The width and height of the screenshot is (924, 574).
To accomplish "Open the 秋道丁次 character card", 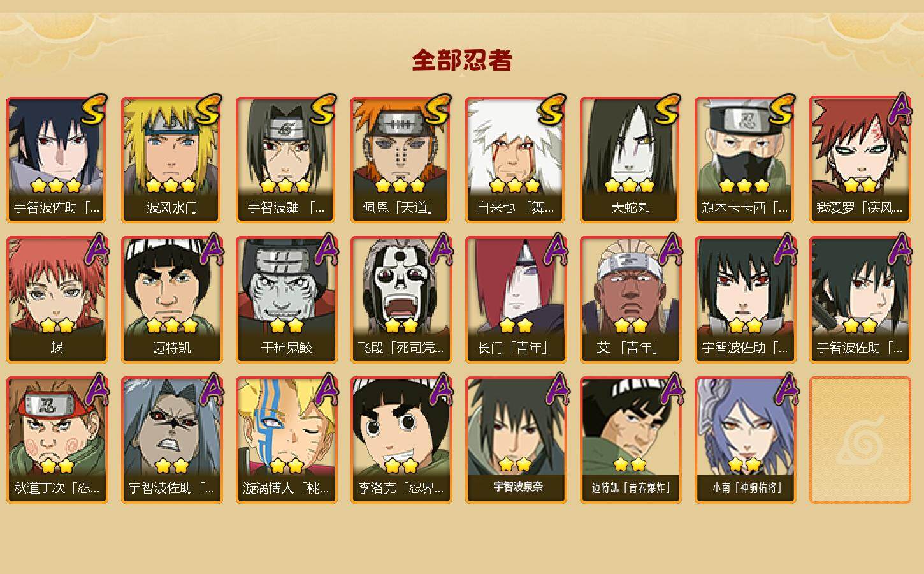I will point(57,440).
